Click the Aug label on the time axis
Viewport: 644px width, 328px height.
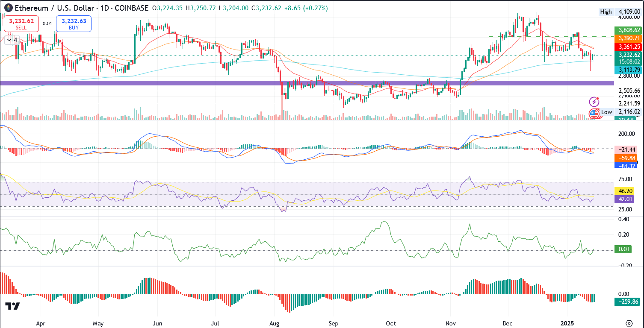click(x=275, y=323)
